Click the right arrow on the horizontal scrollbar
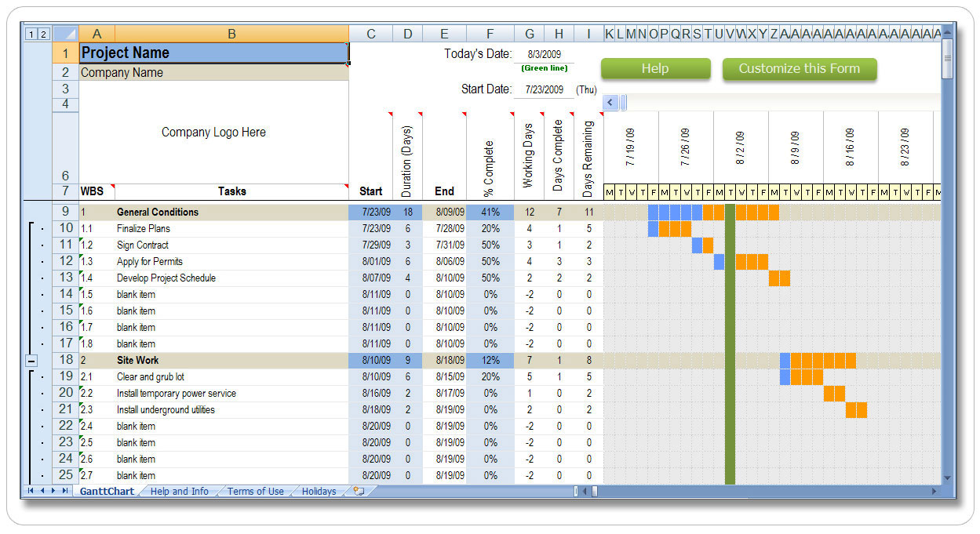 (x=934, y=492)
